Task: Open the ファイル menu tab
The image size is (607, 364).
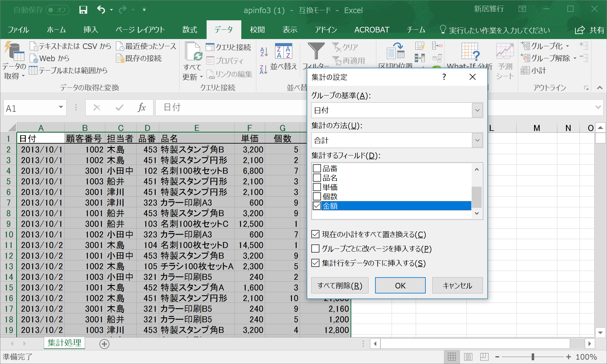Action: 18,30
